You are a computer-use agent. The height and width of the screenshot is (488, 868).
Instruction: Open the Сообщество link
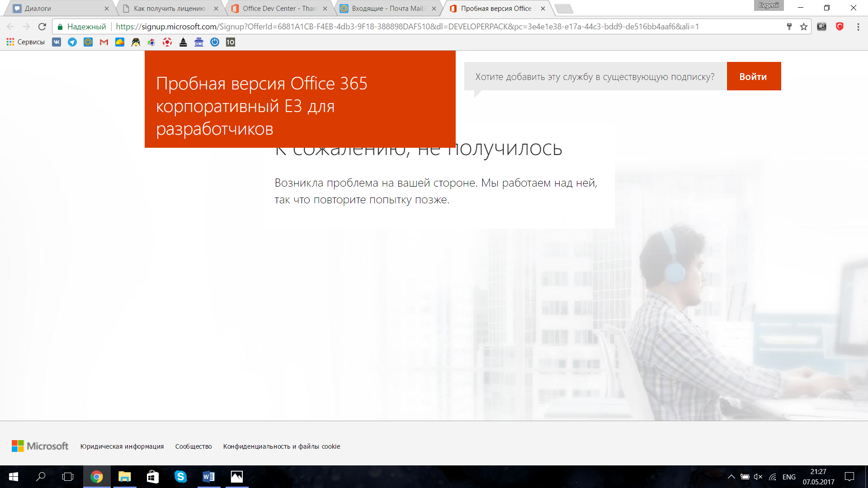coord(193,446)
